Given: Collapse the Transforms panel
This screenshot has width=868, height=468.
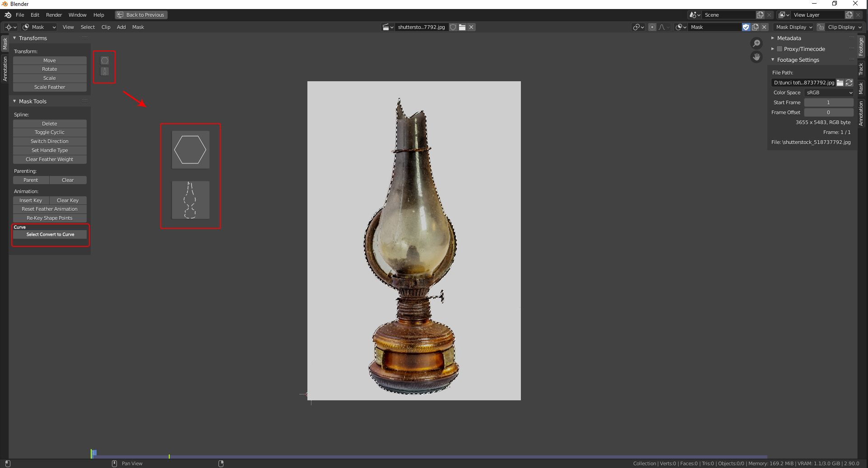Looking at the screenshot, I should tap(14, 38).
